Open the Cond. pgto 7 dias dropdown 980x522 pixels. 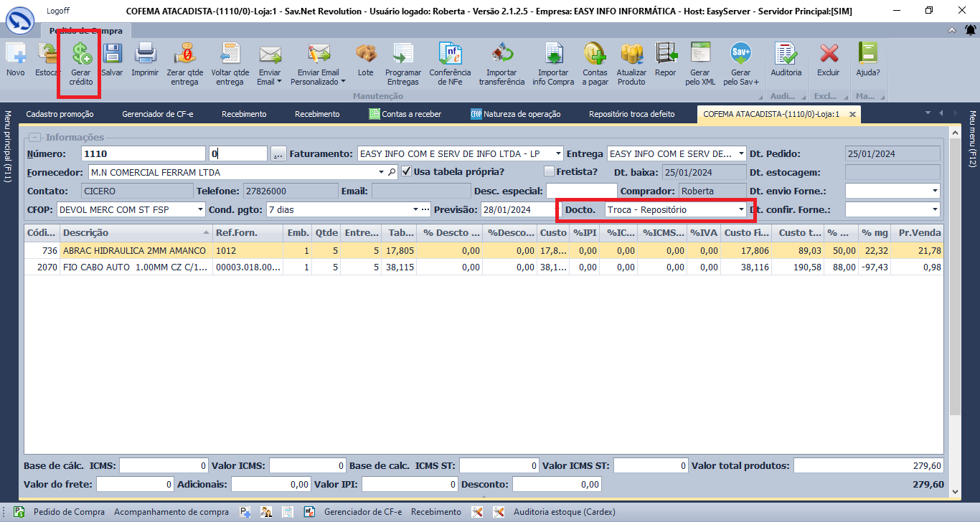415,210
